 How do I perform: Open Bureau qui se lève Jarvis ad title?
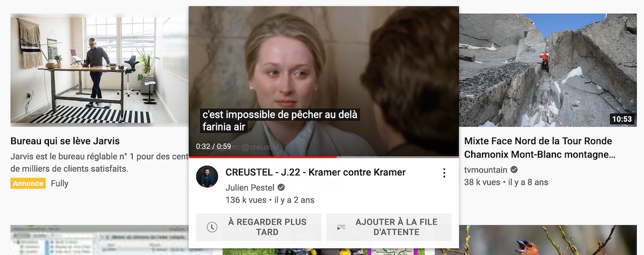[65, 141]
